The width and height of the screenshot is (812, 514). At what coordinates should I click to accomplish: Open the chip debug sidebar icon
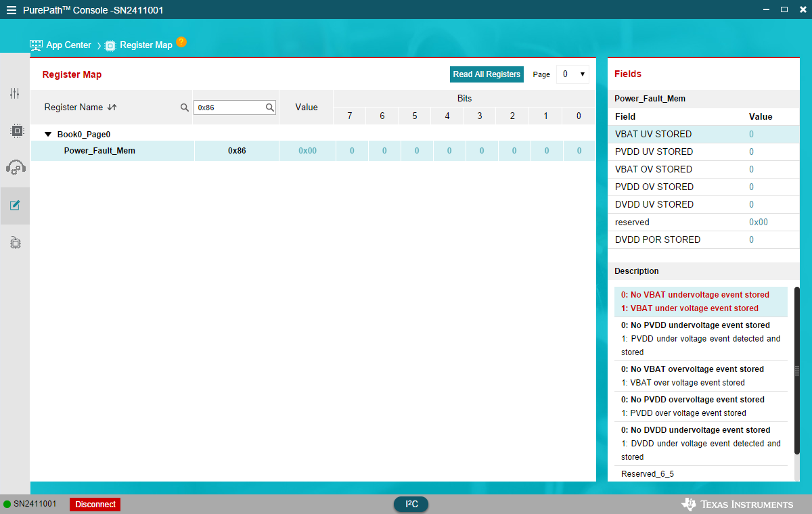point(15,242)
